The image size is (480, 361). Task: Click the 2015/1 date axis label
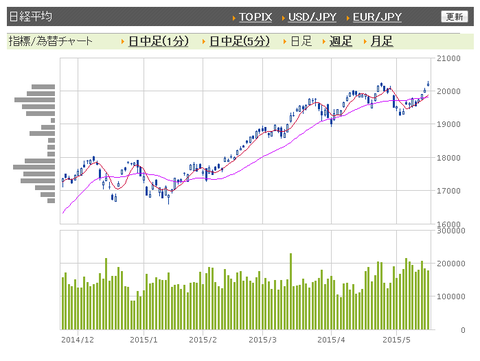pos(143,340)
